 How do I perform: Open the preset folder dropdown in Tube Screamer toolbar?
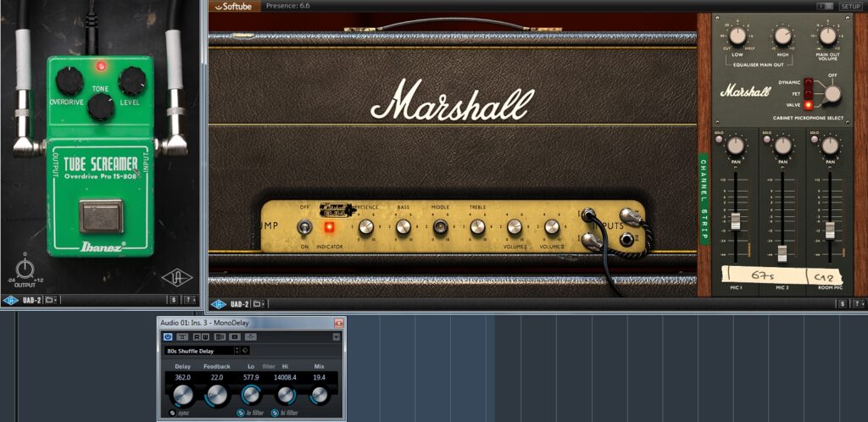52,300
